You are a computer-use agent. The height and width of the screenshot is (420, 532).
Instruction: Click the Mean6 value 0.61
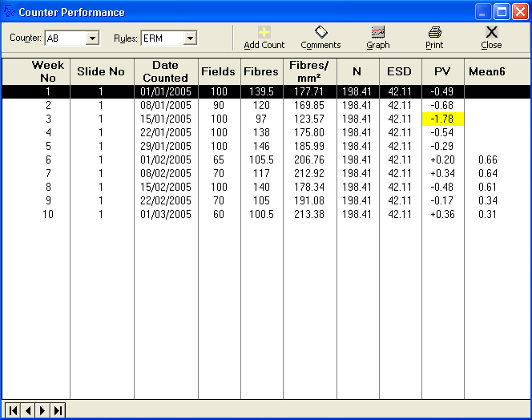pos(488,187)
